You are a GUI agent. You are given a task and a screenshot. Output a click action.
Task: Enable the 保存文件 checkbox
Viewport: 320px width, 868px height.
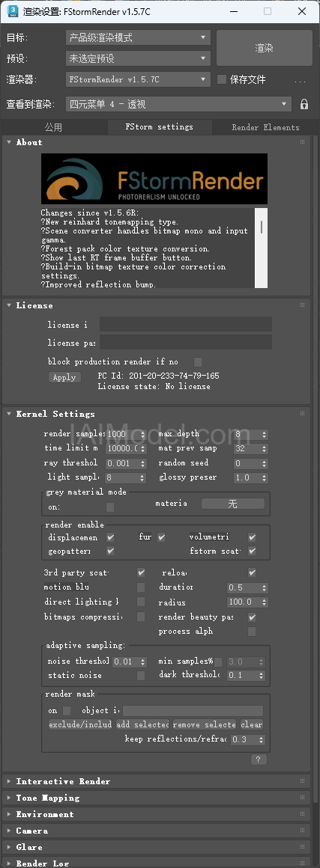(x=222, y=80)
